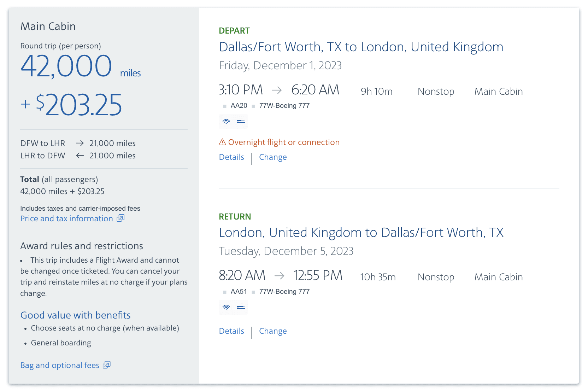Viewport: 588px width, 391px height.
Task: Click Change on the return flight
Action: tap(273, 331)
